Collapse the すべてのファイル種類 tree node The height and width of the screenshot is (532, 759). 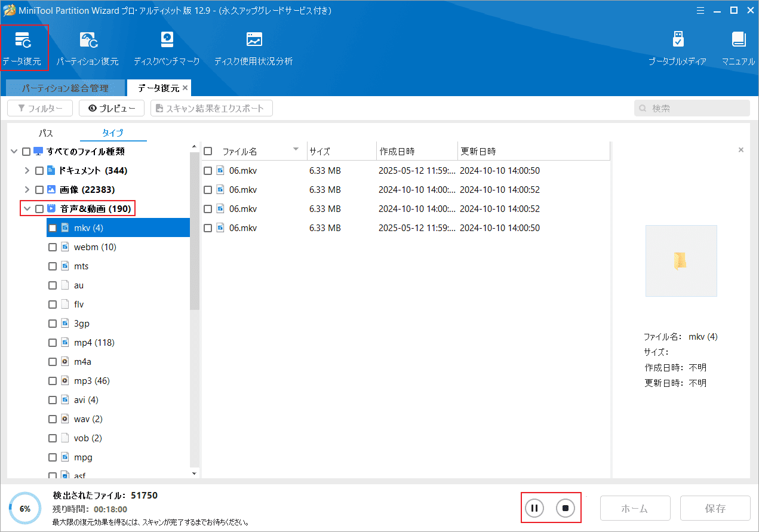click(14, 152)
